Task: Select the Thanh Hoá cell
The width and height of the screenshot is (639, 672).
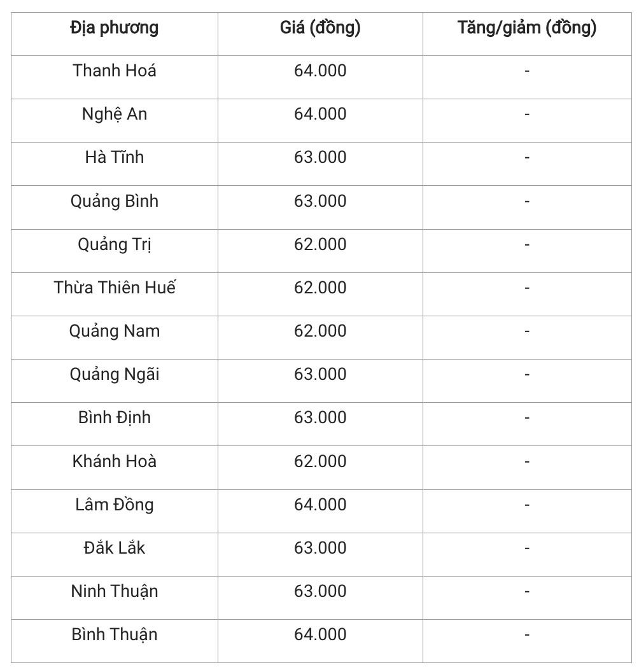Action: click(115, 71)
